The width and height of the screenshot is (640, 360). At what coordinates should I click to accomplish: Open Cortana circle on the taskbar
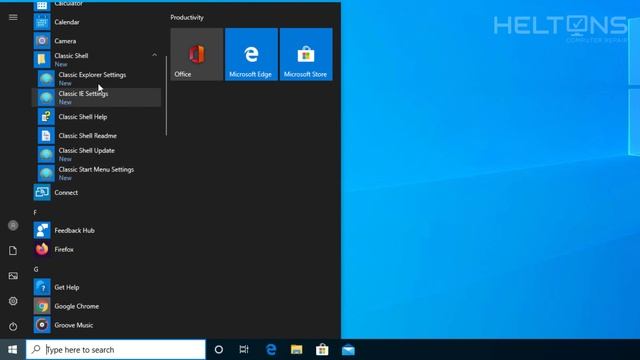pos(219,350)
